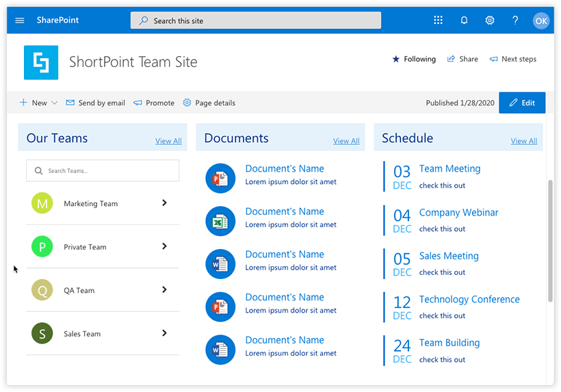
Task: Click the Promote command
Action: tap(154, 103)
